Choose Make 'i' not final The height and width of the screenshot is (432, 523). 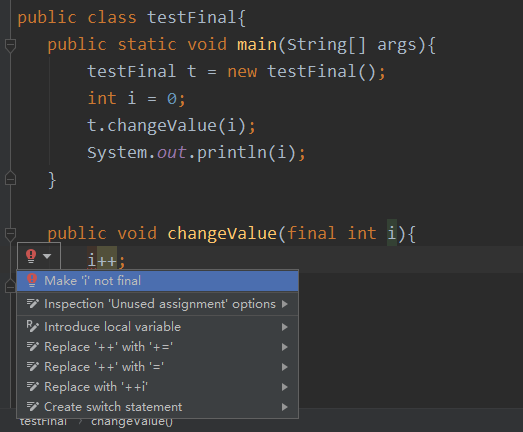click(157, 281)
